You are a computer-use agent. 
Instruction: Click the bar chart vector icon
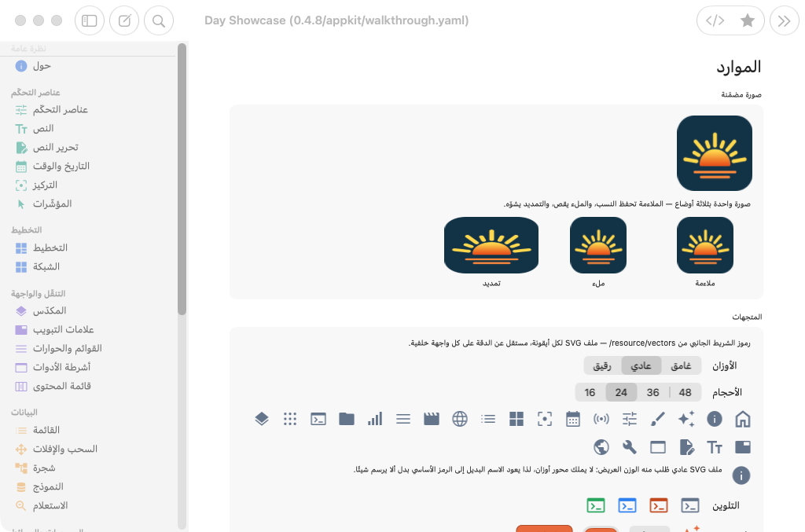375,419
